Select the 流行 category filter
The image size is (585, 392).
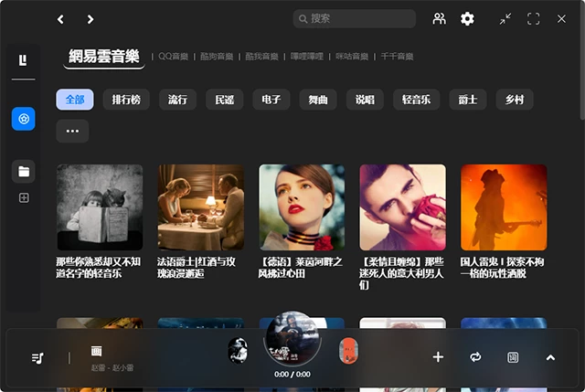click(x=177, y=100)
